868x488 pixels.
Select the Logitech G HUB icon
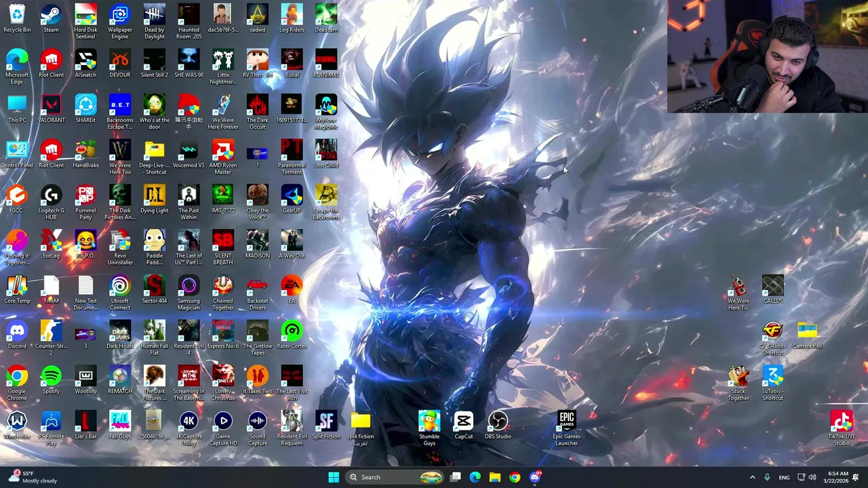point(51,203)
